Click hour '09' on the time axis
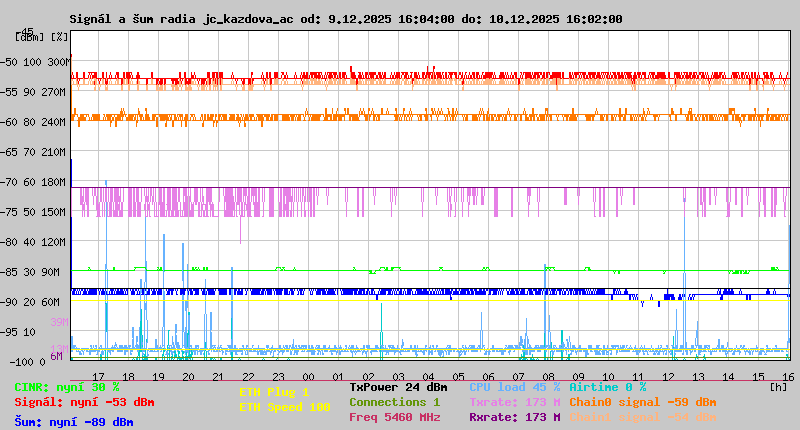 click(x=579, y=377)
